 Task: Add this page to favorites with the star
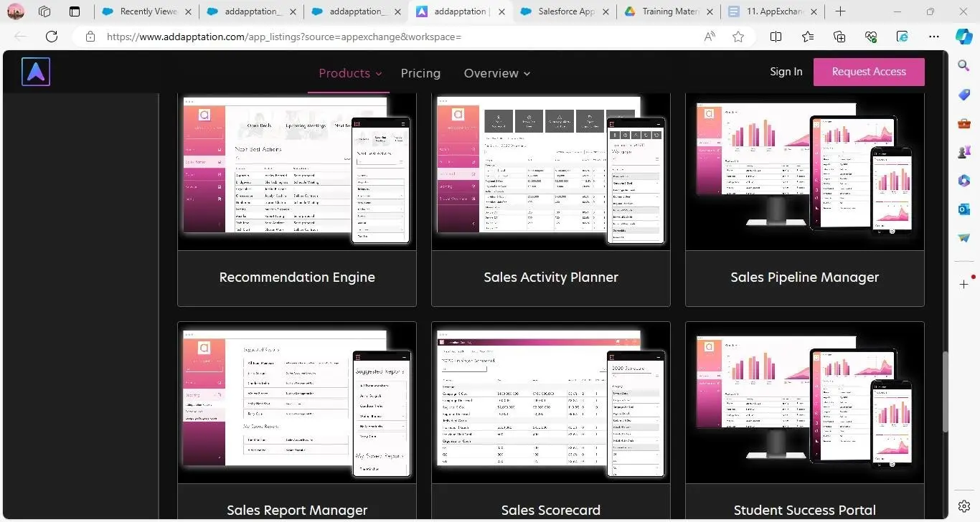click(x=738, y=37)
